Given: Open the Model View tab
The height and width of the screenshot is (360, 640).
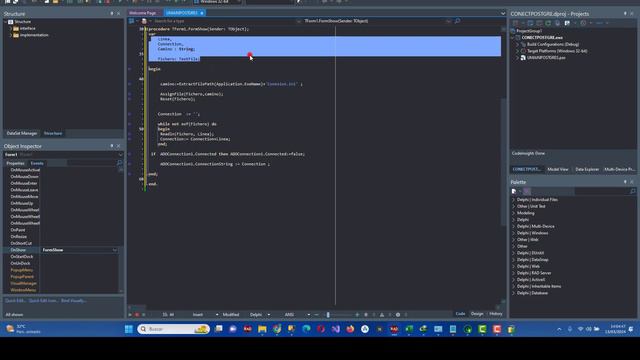Looking at the screenshot, I should click(558, 169).
